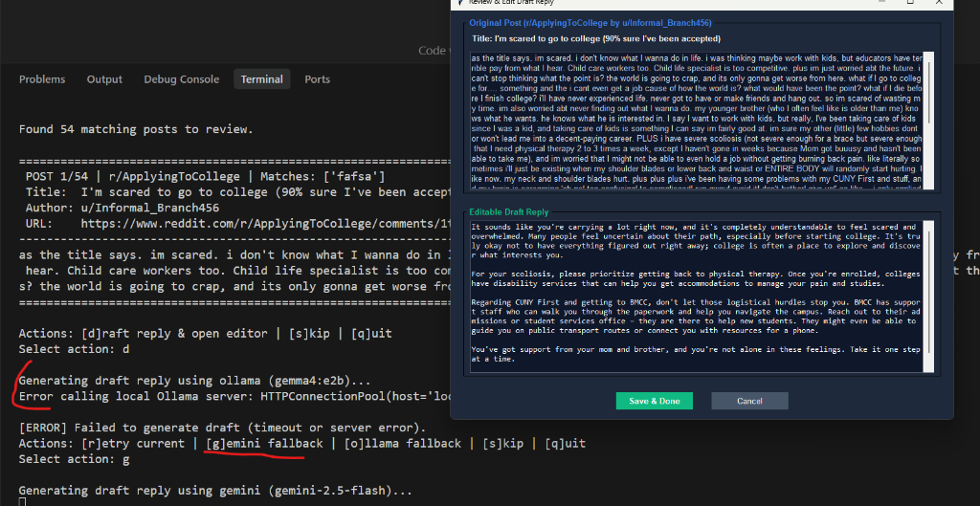This screenshot has height=506, width=980.
Task: Show the Ports tab
Action: [318, 79]
